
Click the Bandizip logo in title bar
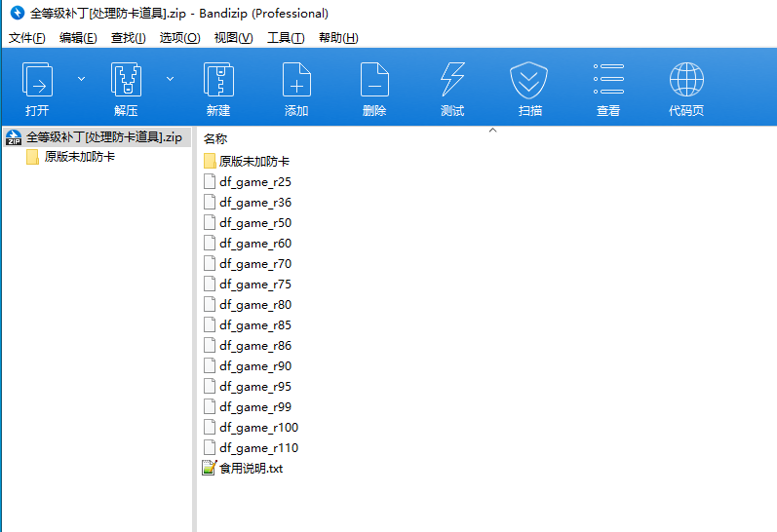point(18,13)
